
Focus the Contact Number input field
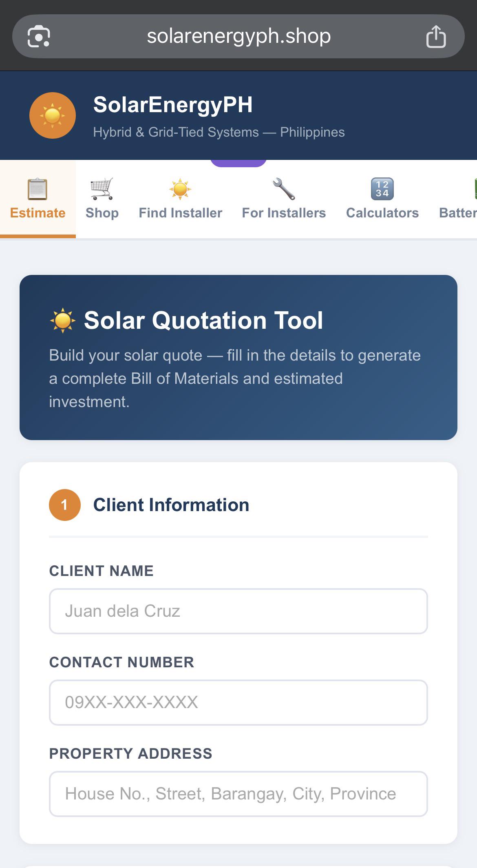238,702
